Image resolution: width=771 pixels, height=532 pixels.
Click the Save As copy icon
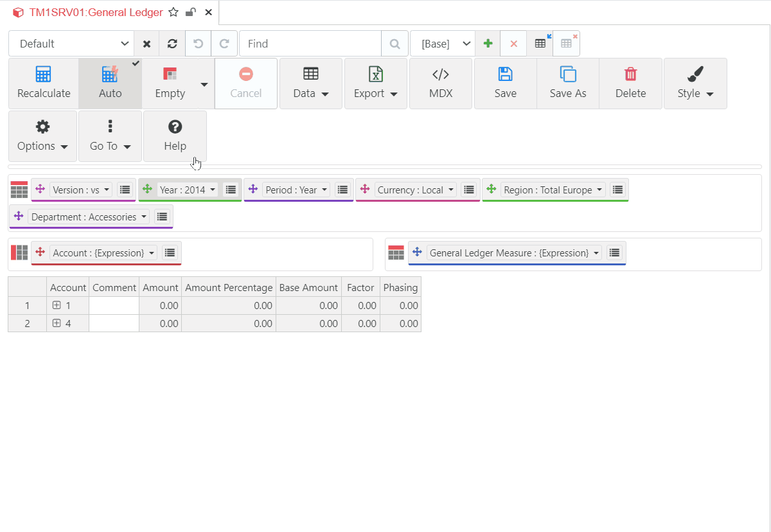click(568, 75)
